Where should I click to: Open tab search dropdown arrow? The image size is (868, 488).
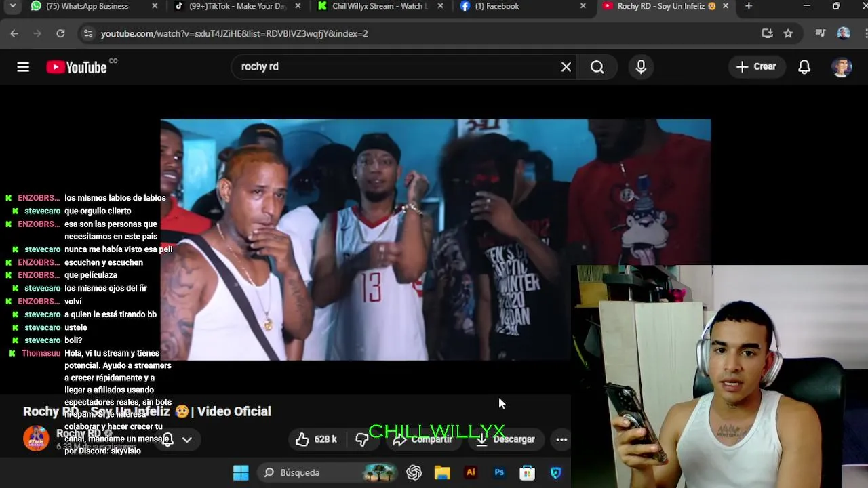(x=12, y=6)
